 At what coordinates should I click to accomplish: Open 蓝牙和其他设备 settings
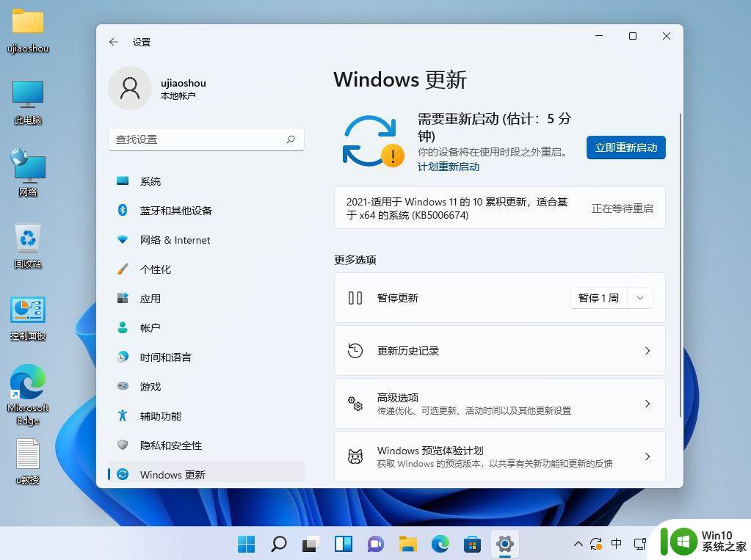pyautogui.click(x=206, y=211)
